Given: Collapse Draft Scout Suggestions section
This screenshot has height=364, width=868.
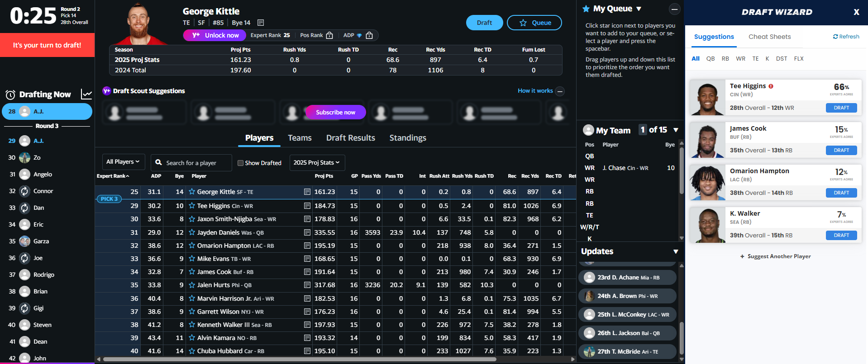Looking at the screenshot, I should pos(560,91).
